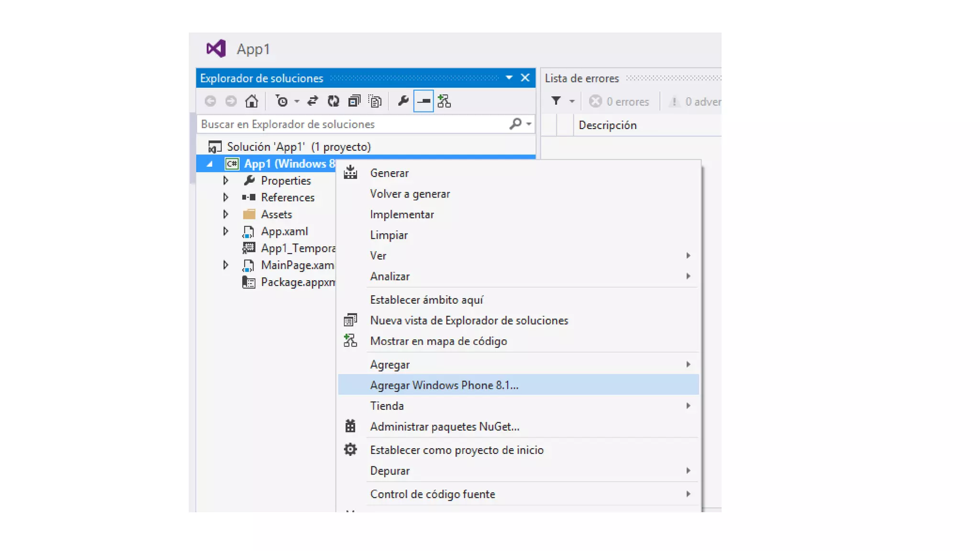Screen dimensions: 980x551
Task: Open the error list filter dropdown
Action: 571,101
